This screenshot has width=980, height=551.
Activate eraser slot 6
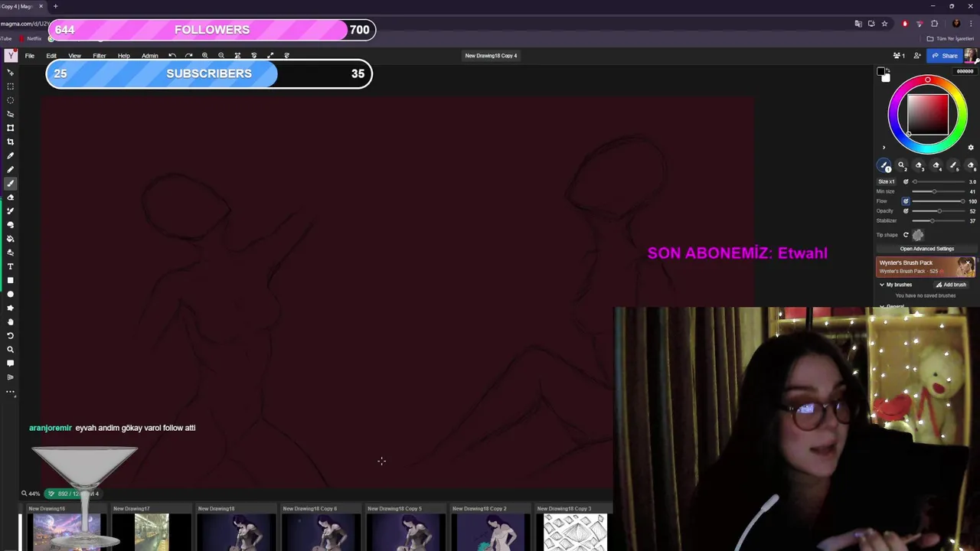pos(971,166)
